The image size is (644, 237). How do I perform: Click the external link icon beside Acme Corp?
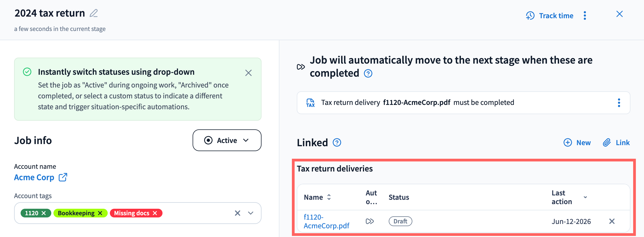click(63, 177)
